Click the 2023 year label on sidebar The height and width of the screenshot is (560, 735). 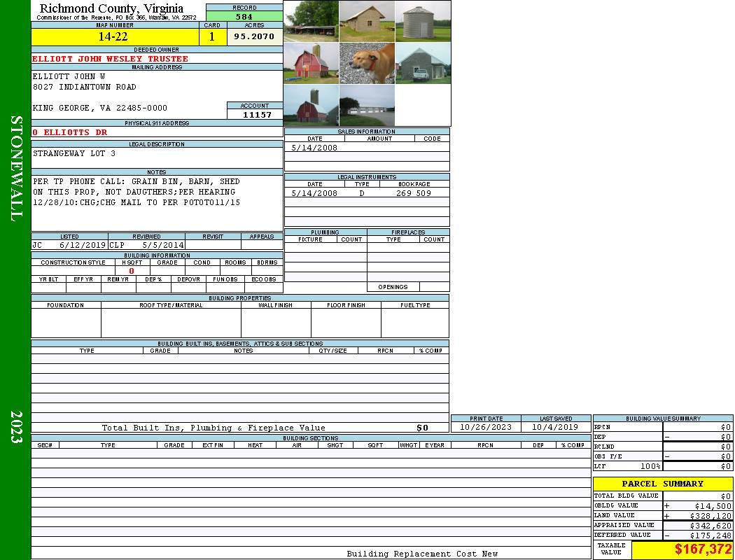[x=16, y=427]
